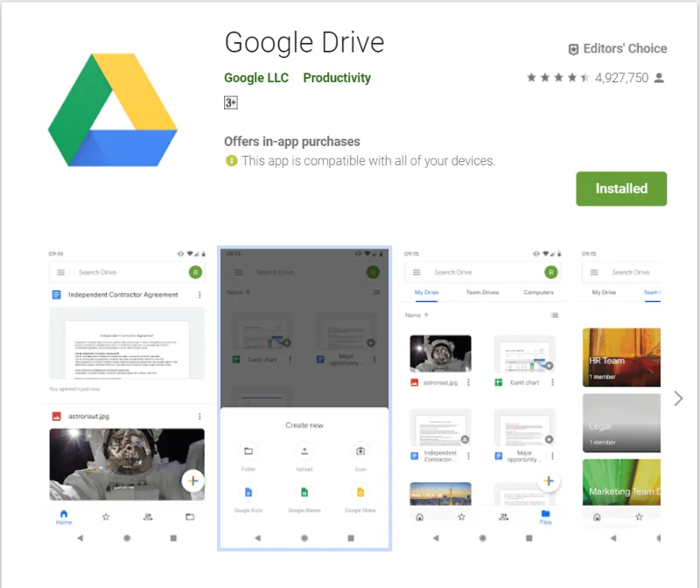700x588 pixels.
Task: Open the Productivity category link
Action: coord(337,78)
